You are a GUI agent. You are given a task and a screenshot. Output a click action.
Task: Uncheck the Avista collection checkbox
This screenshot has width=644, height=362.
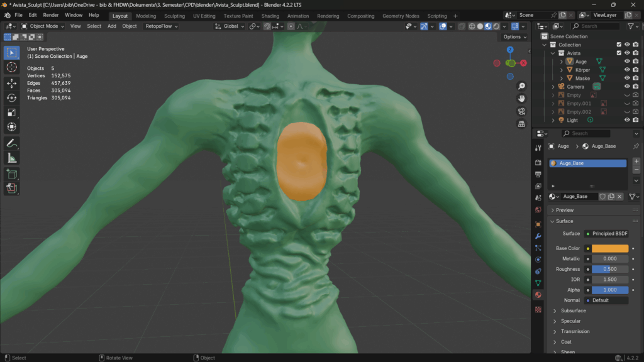619,53
